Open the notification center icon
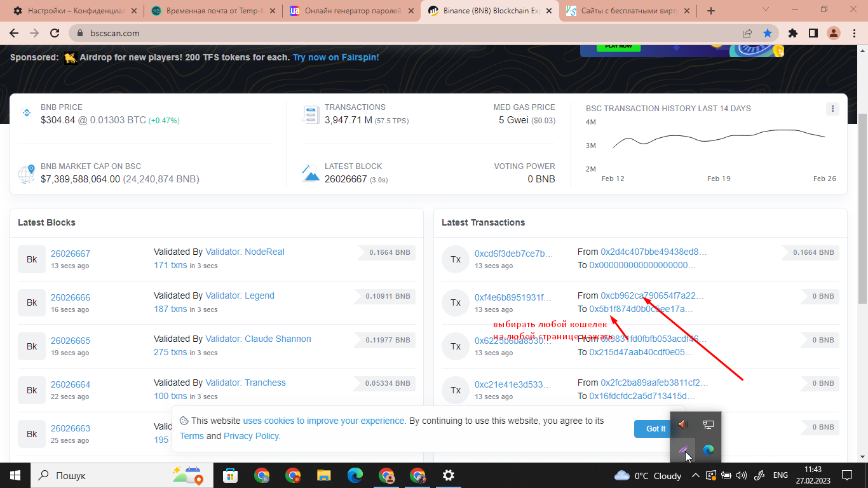Screen dimensions: 868x488 (846, 475)
